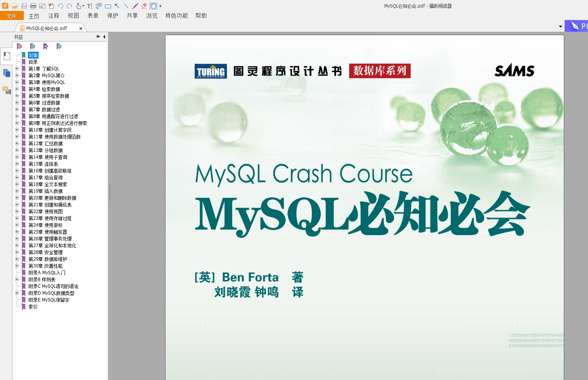Collapse the bookmarks panel with left arrow
Screen dimensions: 588x380
pos(104,37)
